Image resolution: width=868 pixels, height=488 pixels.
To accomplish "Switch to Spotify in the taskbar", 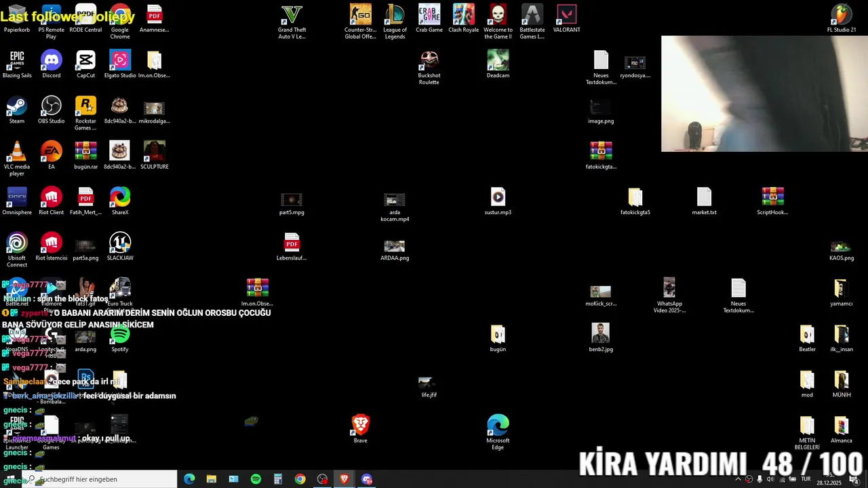I will coord(256,479).
